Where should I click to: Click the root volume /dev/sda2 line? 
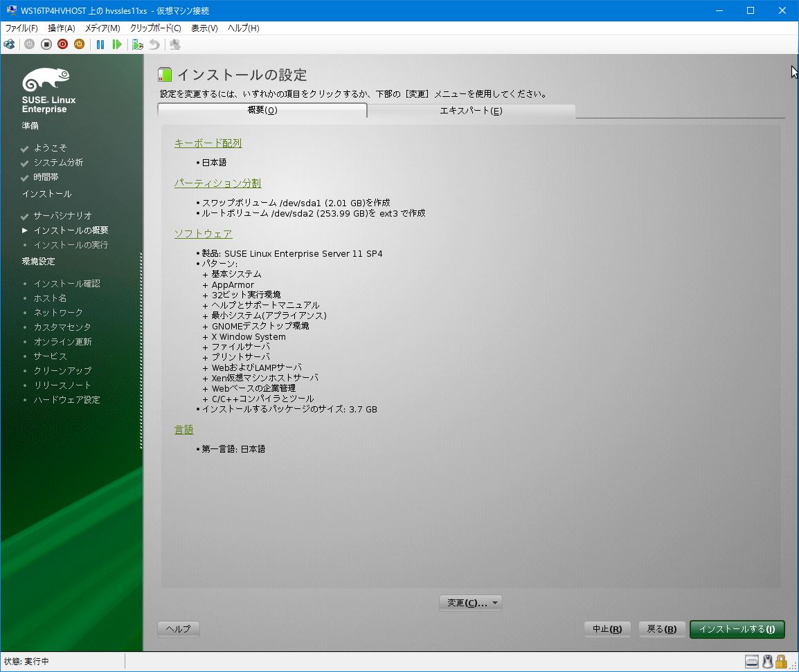pos(314,213)
